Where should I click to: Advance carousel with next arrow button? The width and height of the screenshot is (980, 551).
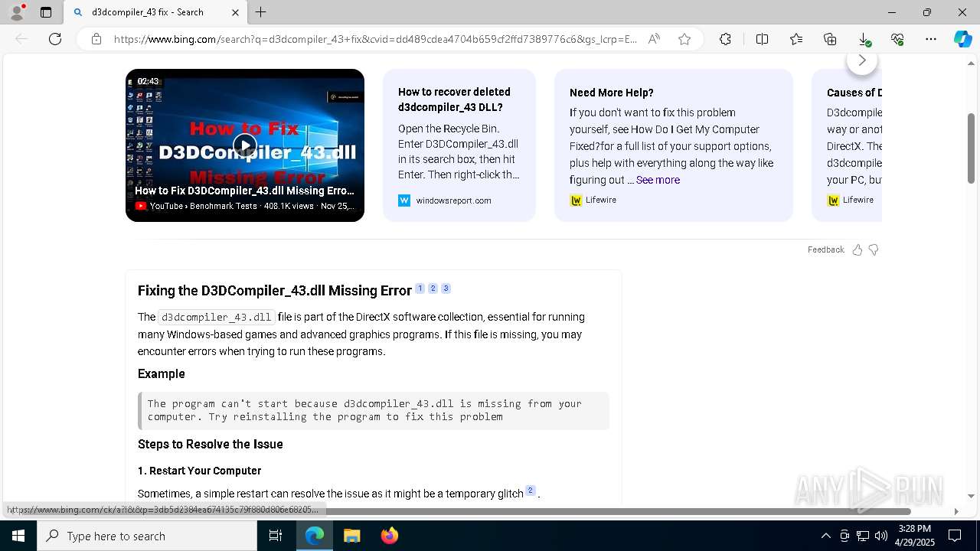coord(862,60)
